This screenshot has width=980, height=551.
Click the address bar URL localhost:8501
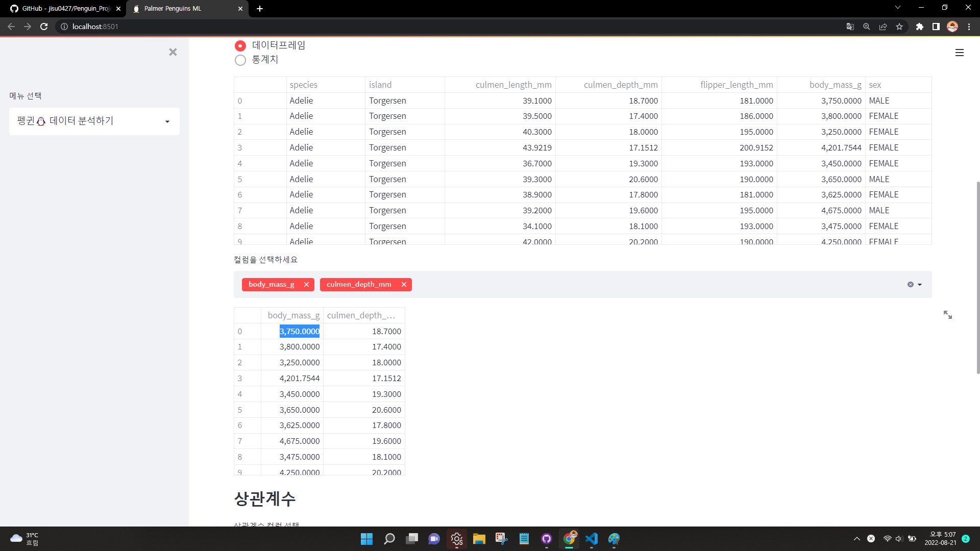click(x=95, y=27)
